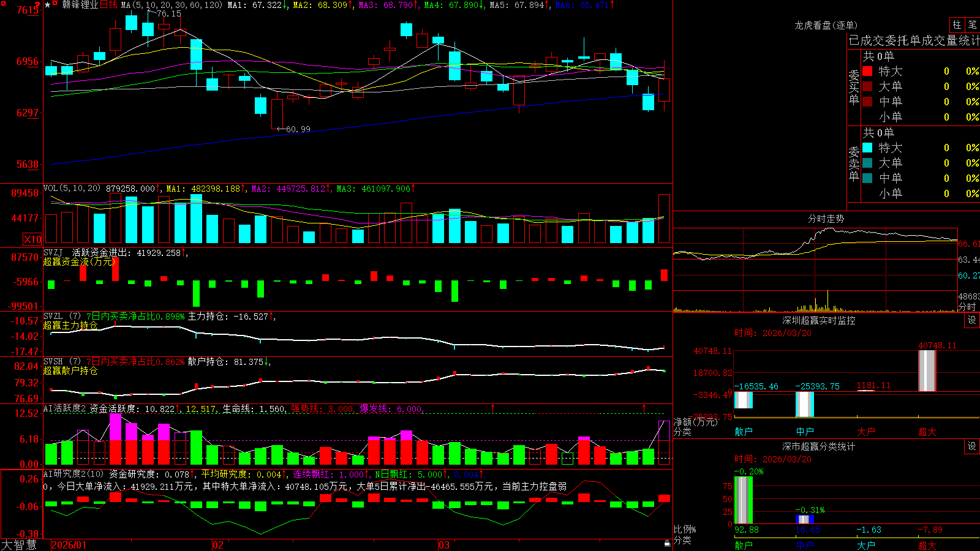Viewport: 980px width, 551px height.
Task: Click the 超大 bar valued 40748.11
Action: 927,371
